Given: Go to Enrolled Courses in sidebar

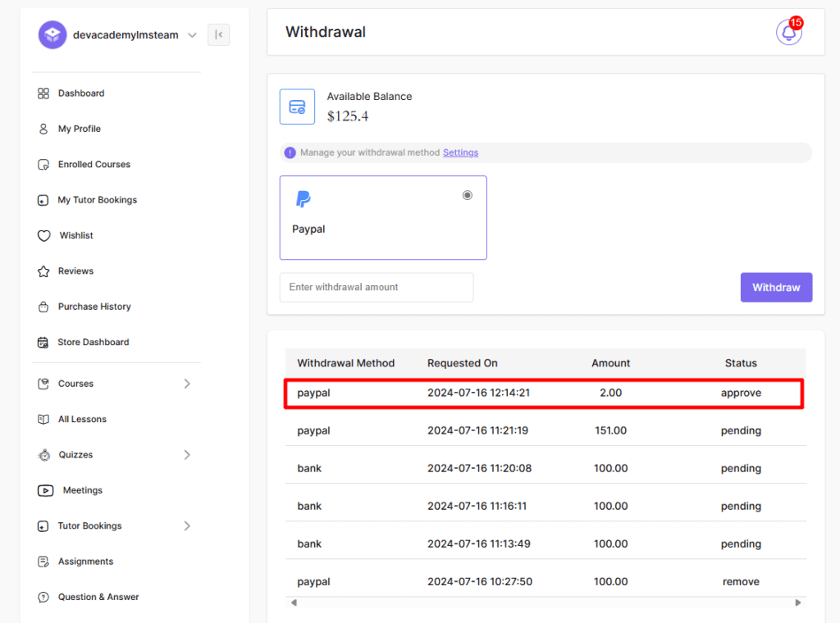Looking at the screenshot, I should coord(94,165).
